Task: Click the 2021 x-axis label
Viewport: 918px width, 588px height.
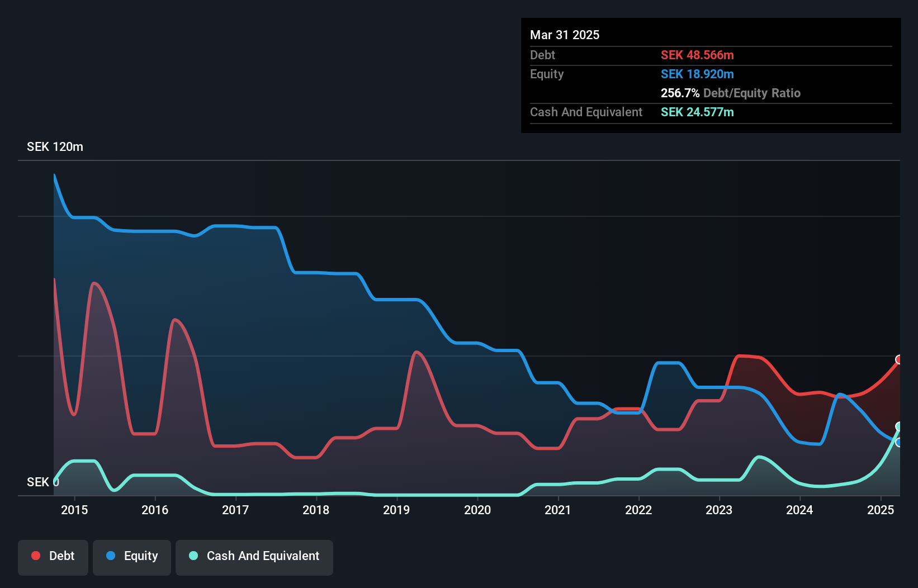Action: [558, 510]
